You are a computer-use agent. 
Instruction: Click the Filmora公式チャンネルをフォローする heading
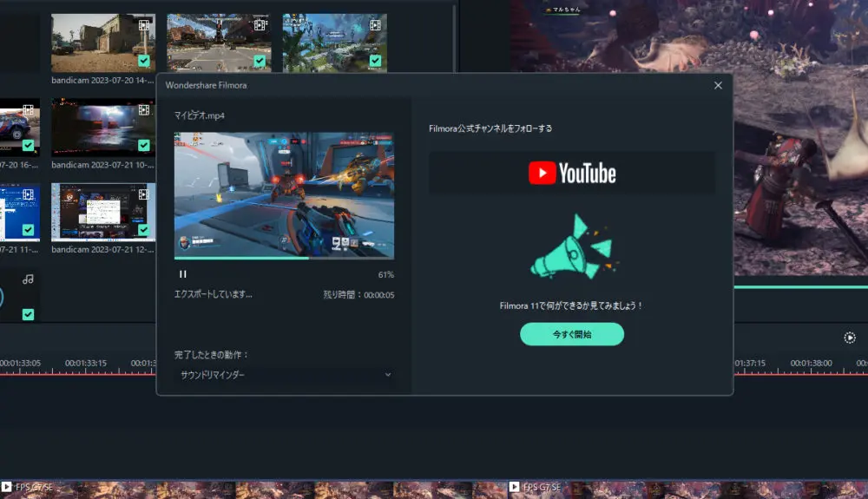(490, 128)
